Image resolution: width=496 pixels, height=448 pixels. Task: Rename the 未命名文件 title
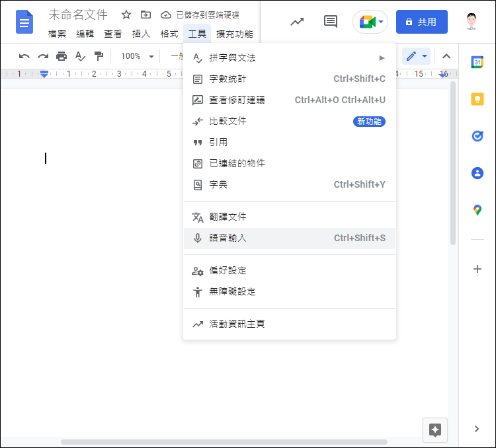[78, 15]
